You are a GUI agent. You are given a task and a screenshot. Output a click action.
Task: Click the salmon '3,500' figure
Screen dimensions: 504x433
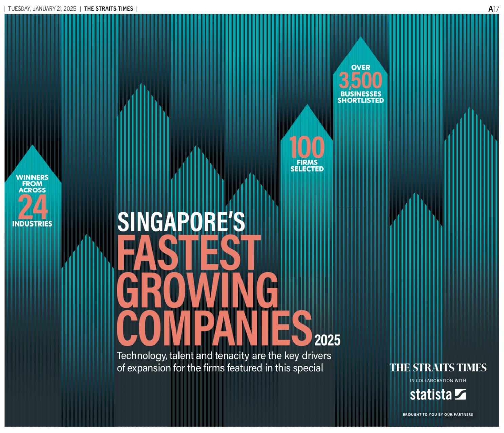click(360, 81)
